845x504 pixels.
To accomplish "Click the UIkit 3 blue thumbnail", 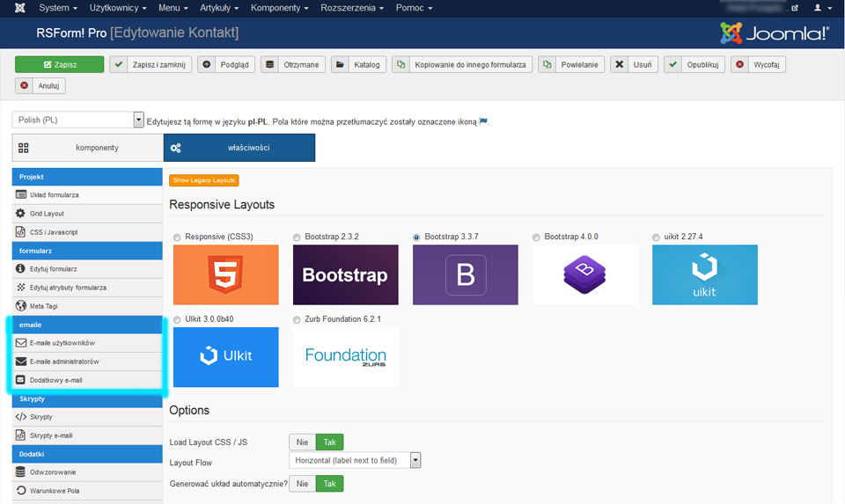I will (226, 357).
